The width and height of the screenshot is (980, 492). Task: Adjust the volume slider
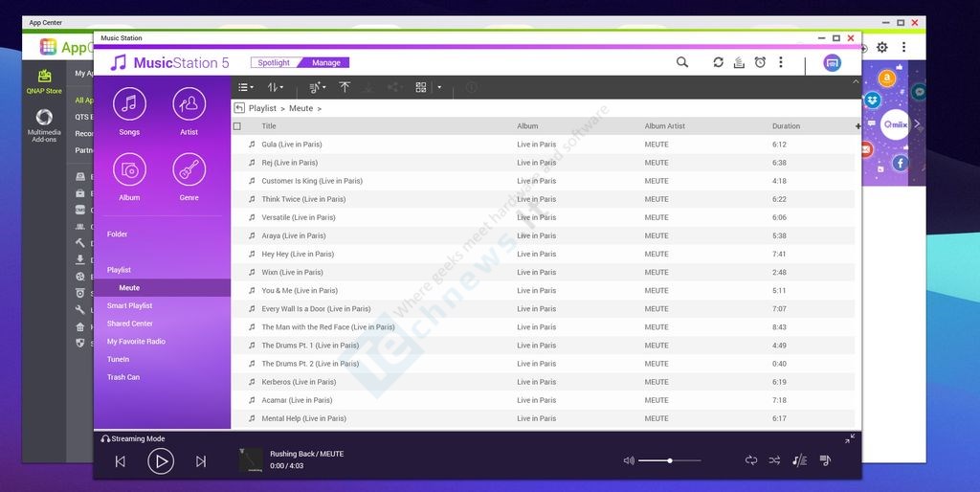pyautogui.click(x=669, y=460)
